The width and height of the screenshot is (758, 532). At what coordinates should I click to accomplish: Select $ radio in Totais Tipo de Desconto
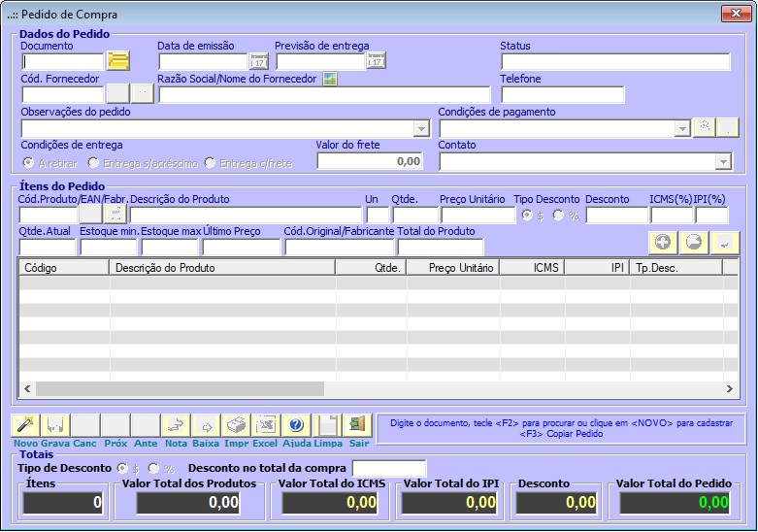point(123,468)
